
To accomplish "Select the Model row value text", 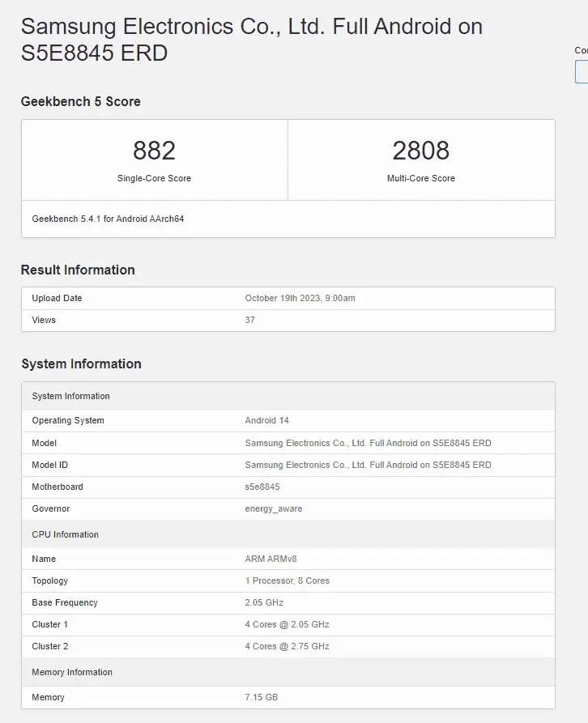I will point(368,443).
